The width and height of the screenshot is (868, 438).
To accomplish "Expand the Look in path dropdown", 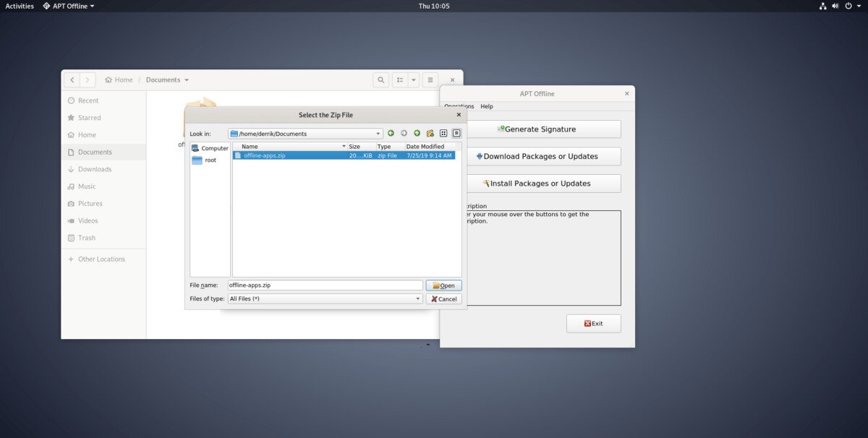I will click(x=378, y=134).
